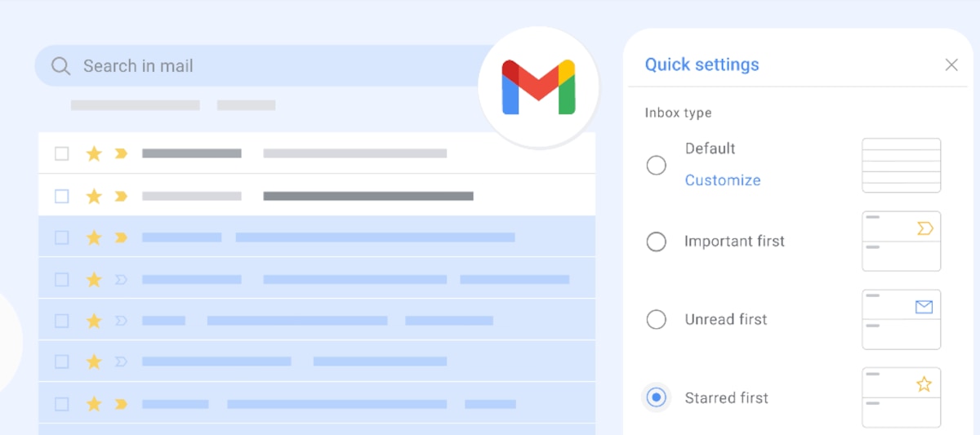Click the Default inbox layout preview

901,166
